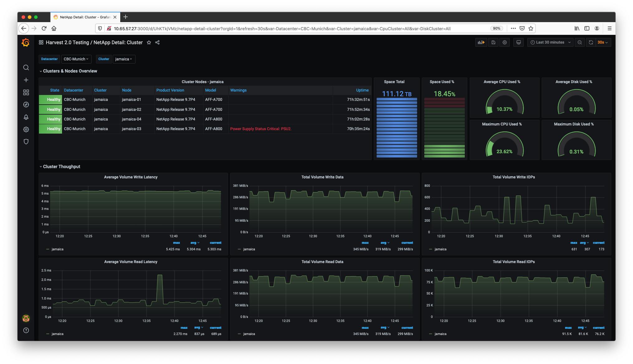Viewport: 633px width, 364px height.
Task: Toggle jamaica series in Write Latency legend
Action: (x=57, y=249)
